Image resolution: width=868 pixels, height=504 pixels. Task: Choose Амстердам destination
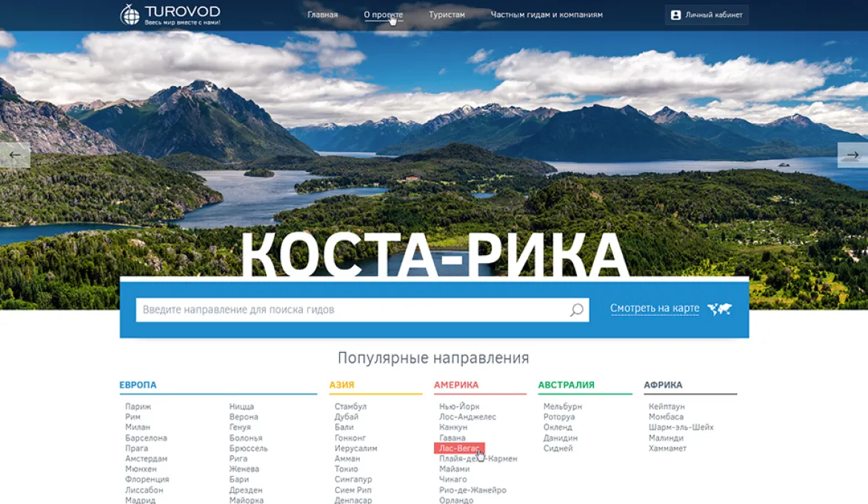[146, 459]
